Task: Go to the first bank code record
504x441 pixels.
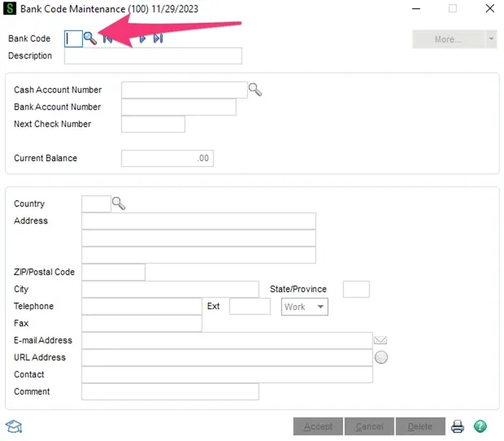Action: point(107,39)
